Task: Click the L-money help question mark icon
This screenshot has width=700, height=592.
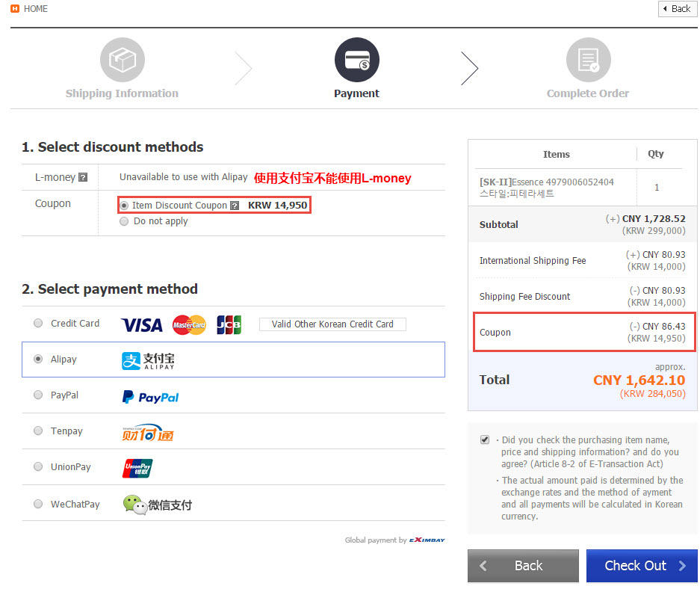Action: coord(83,177)
